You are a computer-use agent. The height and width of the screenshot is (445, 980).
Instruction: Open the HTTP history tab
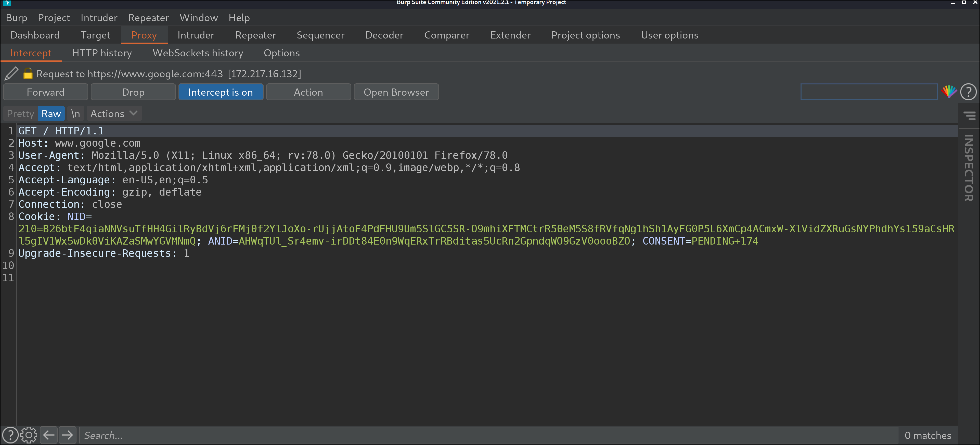101,53
